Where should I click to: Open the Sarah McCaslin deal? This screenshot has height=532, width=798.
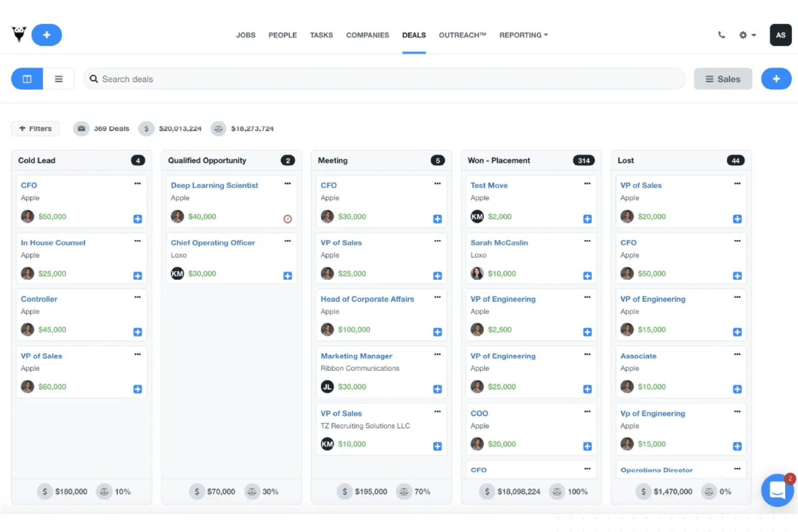(499, 243)
